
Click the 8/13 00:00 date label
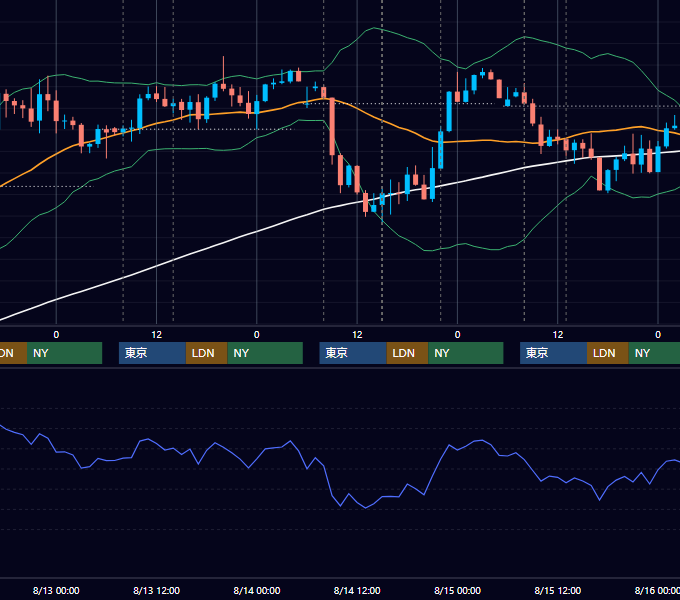tap(56, 590)
